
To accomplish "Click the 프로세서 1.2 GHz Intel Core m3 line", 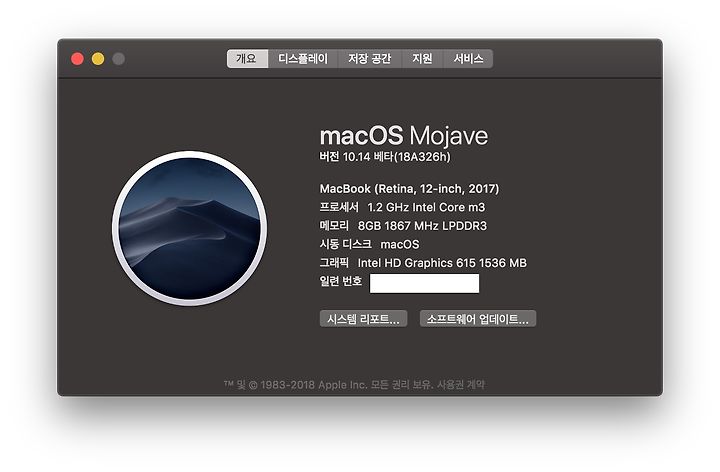I will [402, 208].
